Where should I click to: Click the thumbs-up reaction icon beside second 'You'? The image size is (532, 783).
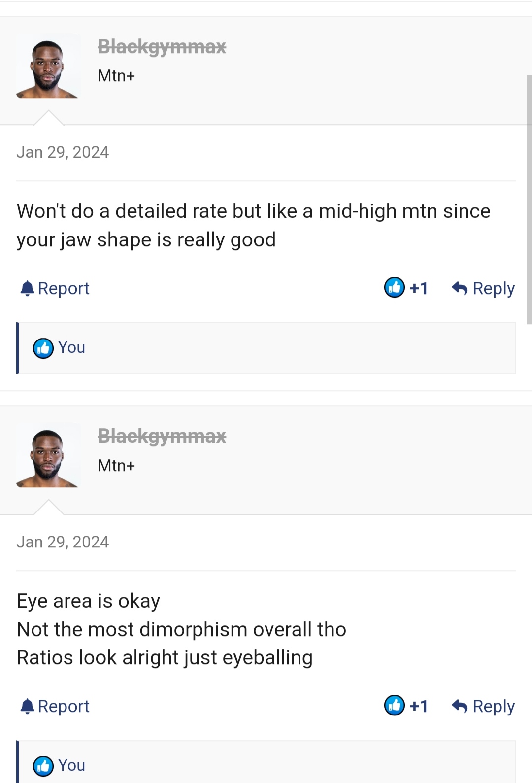[x=43, y=766]
